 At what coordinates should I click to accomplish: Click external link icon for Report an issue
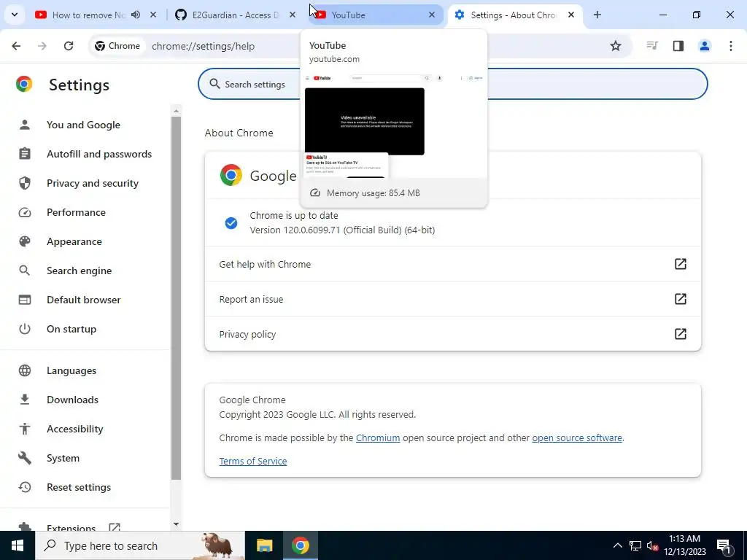[681, 298]
